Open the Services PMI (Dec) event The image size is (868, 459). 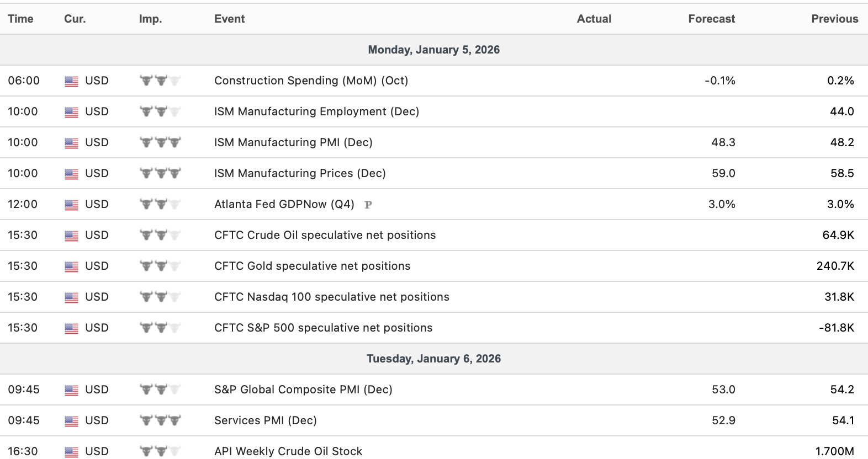coord(265,420)
